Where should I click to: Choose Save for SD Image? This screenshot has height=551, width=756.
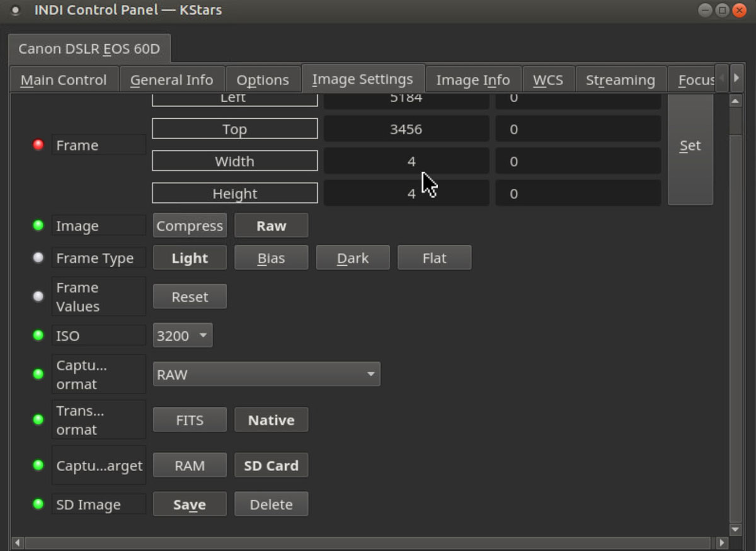pyautogui.click(x=190, y=504)
